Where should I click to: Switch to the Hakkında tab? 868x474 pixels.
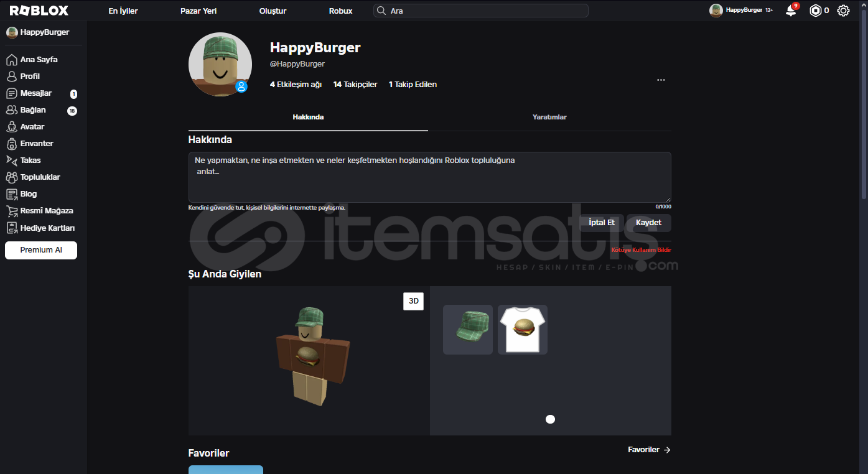(x=308, y=117)
